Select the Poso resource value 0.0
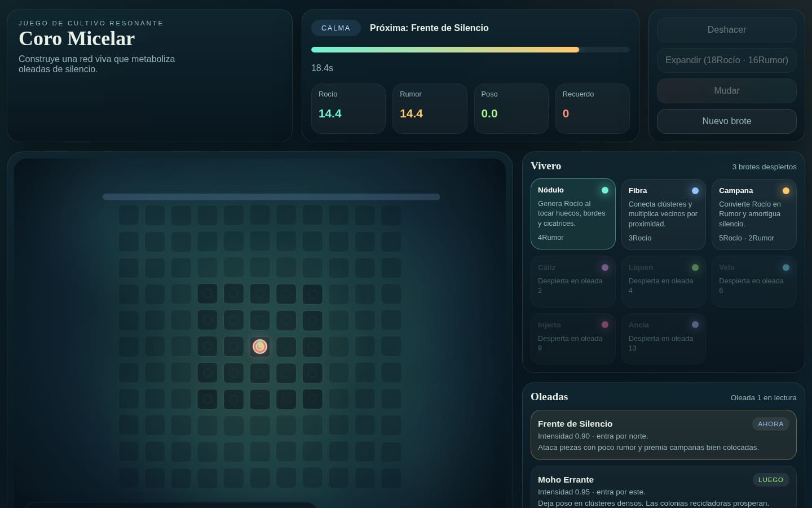 tap(489, 113)
